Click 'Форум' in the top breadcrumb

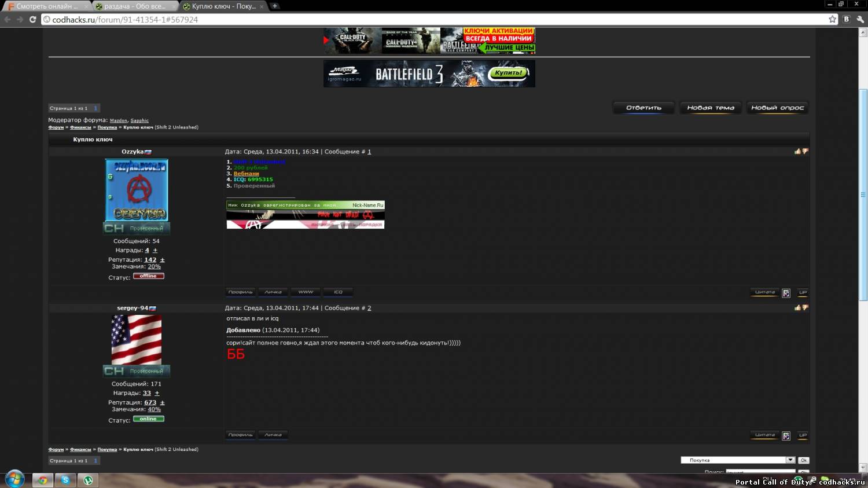point(56,127)
